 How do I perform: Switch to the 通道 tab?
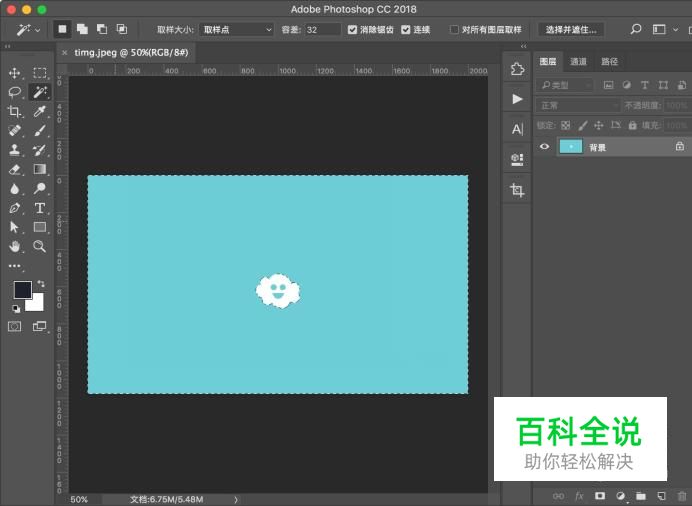tap(579, 62)
